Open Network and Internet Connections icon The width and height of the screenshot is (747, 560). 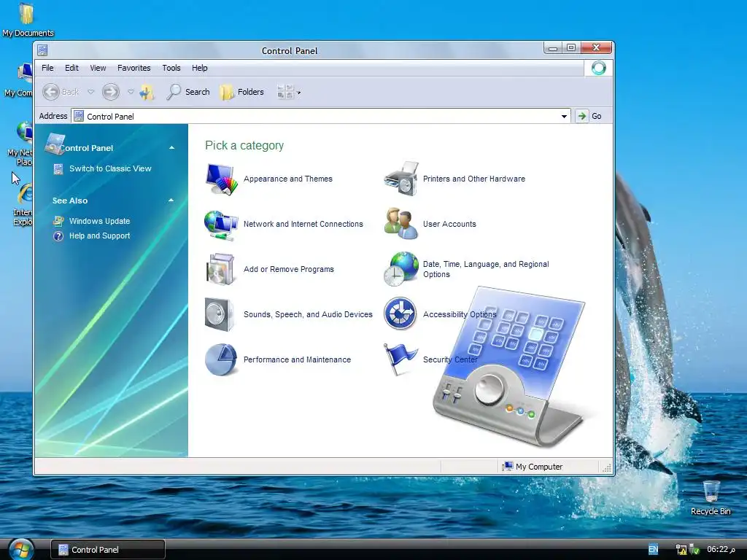(x=221, y=225)
